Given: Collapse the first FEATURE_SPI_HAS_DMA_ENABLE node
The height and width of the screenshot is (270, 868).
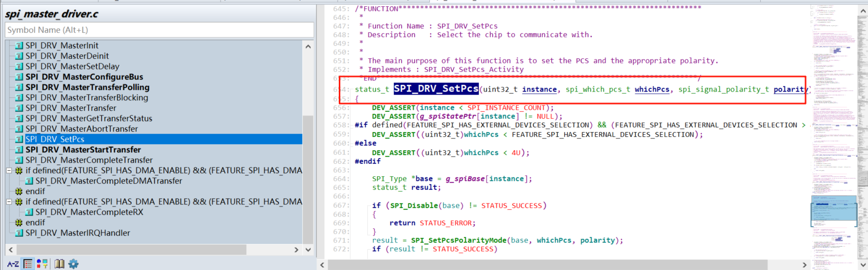Looking at the screenshot, I should click(9, 171).
